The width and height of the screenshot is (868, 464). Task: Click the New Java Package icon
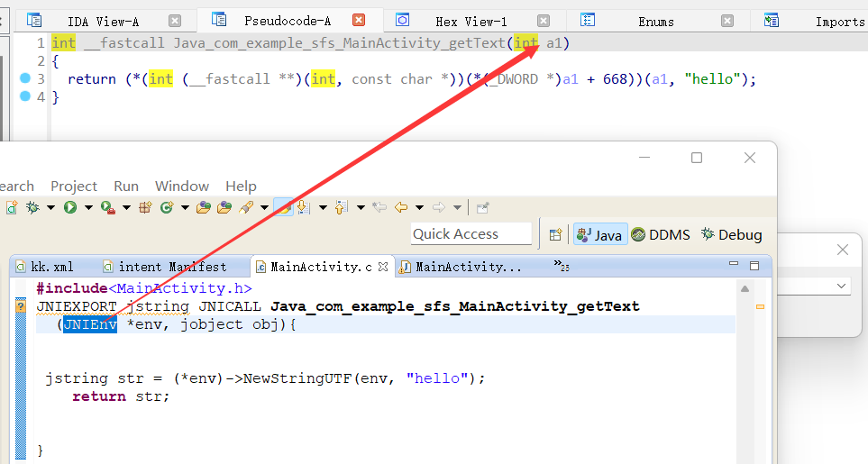coord(146,208)
